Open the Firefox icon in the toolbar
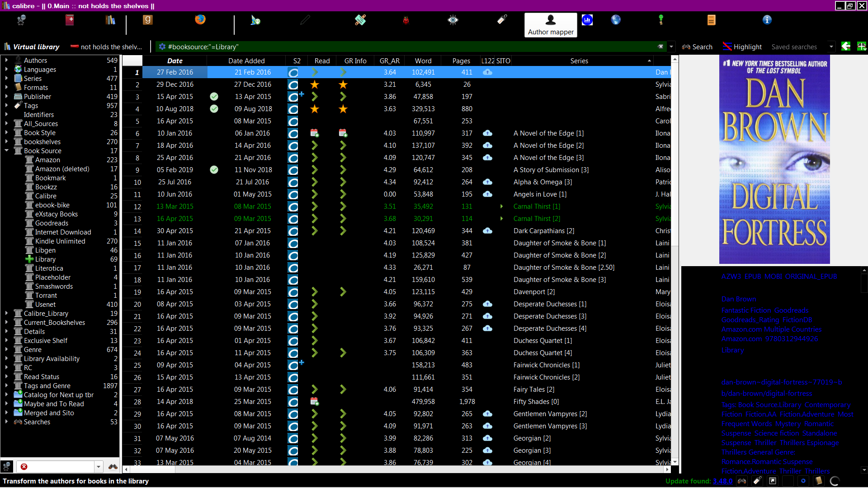Viewport: 868px width, 488px height. [200, 20]
